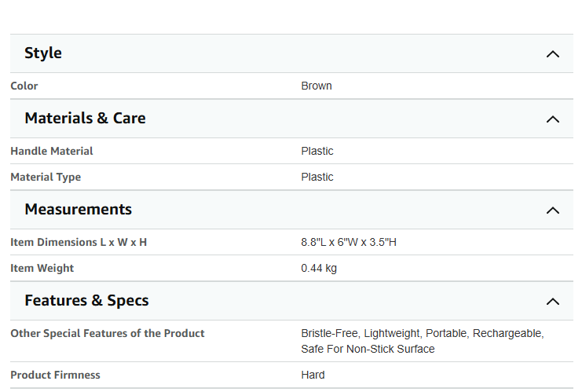Collapse the Measurements section chevron

point(553,211)
